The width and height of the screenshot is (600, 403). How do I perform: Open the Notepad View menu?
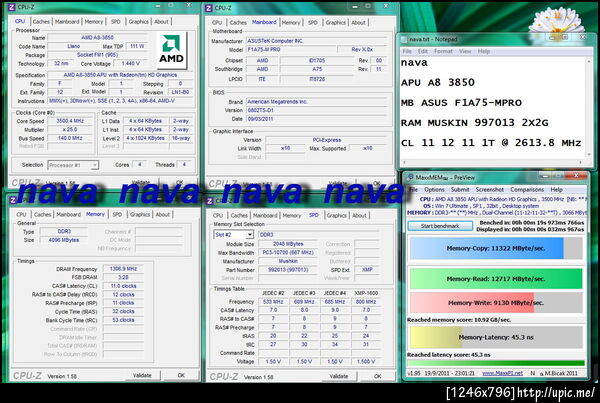coord(465,51)
